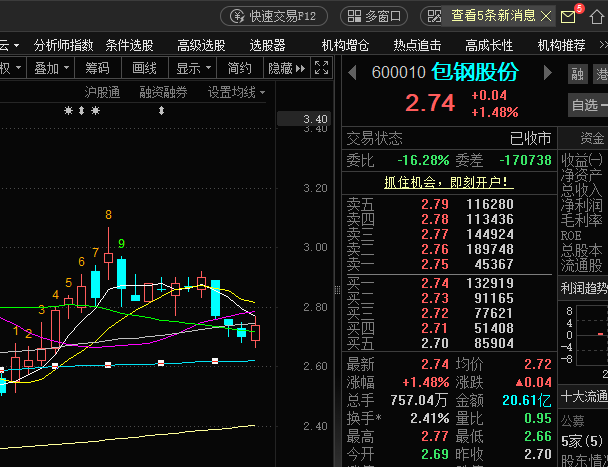Click the 沪股通 label
This screenshot has width=608, height=467.
click(x=102, y=92)
